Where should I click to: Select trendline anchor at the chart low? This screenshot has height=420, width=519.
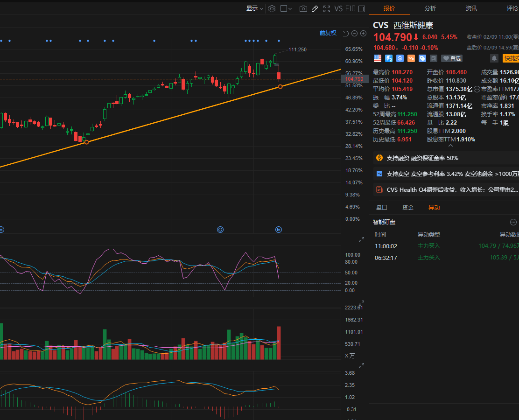pyautogui.click(x=87, y=142)
